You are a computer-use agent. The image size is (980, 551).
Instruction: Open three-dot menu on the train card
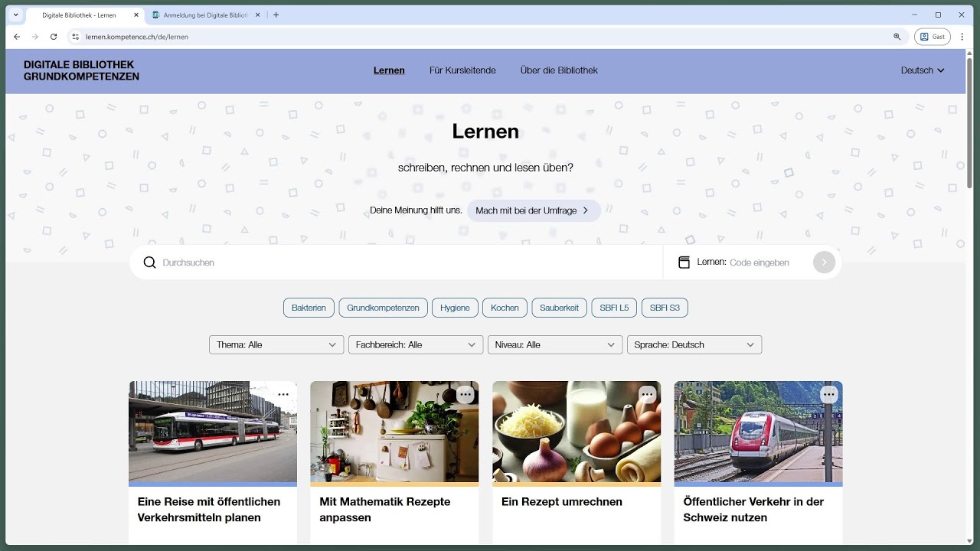point(829,395)
